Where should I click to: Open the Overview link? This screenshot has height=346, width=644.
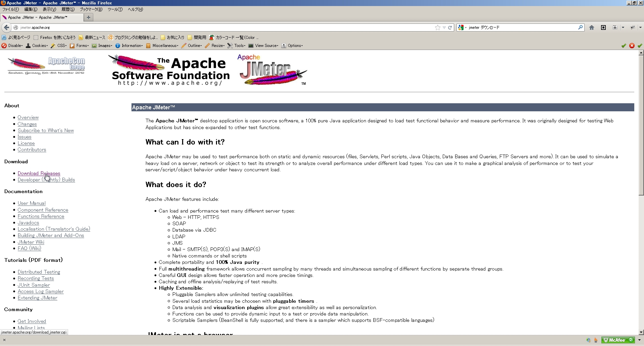[x=28, y=117]
